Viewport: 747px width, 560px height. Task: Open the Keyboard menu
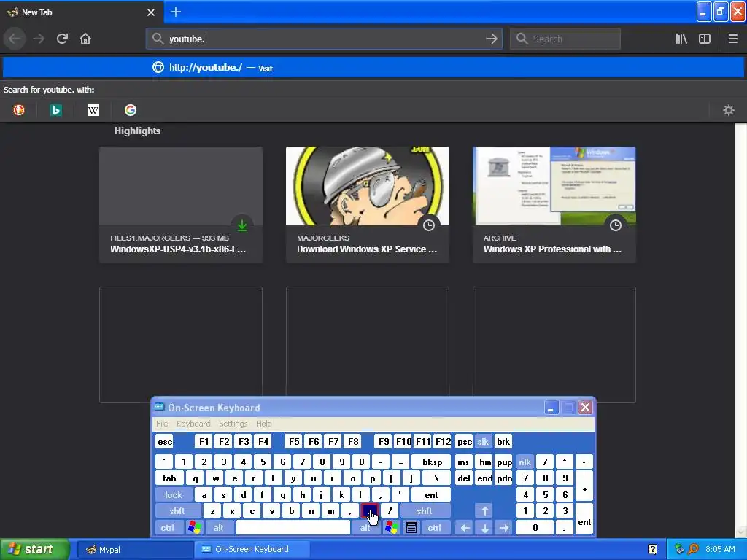[x=193, y=424]
